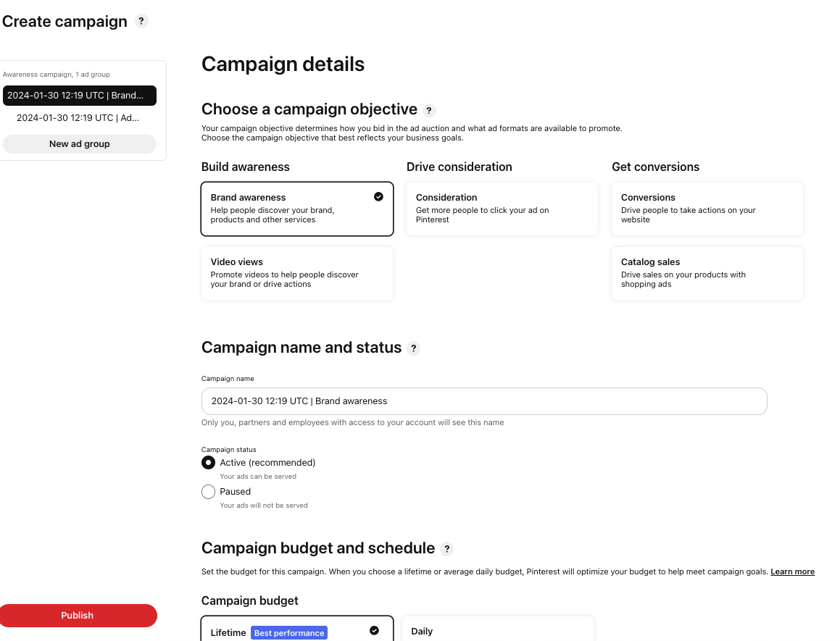Screen dimensions: 840x641
Task: Select the Lifetime budget option card
Action: (x=297, y=629)
